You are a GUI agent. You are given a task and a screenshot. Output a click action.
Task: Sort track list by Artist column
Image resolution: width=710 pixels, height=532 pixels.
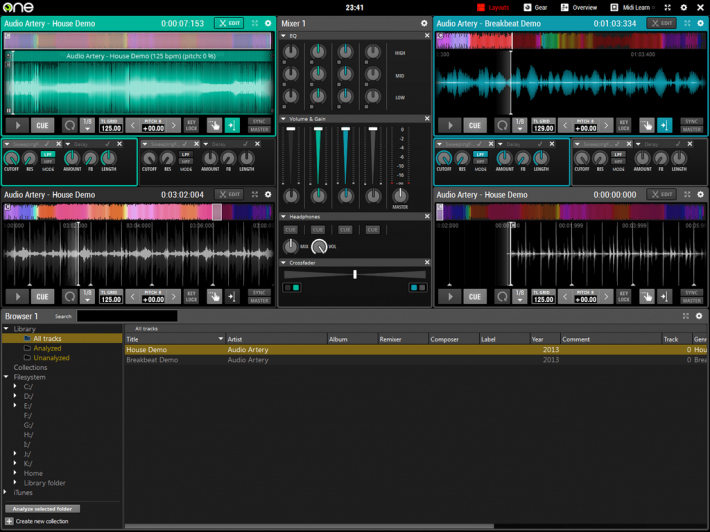click(x=276, y=339)
